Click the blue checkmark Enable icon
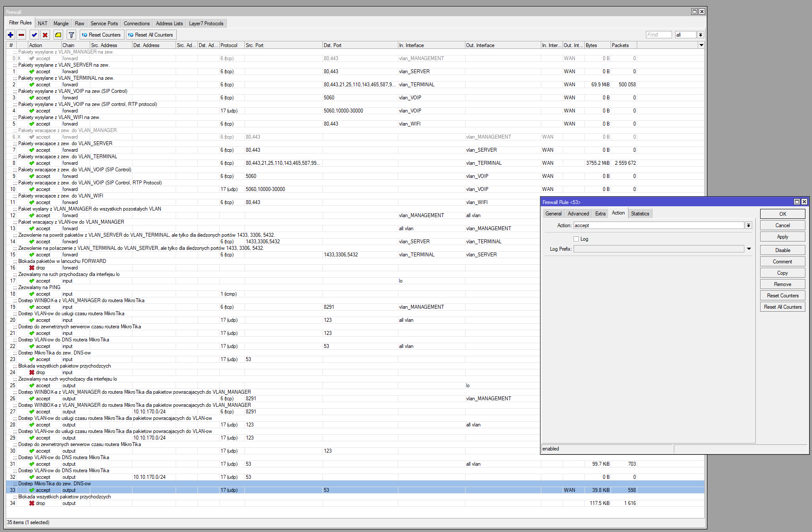The height and width of the screenshot is (532, 812). (x=34, y=35)
